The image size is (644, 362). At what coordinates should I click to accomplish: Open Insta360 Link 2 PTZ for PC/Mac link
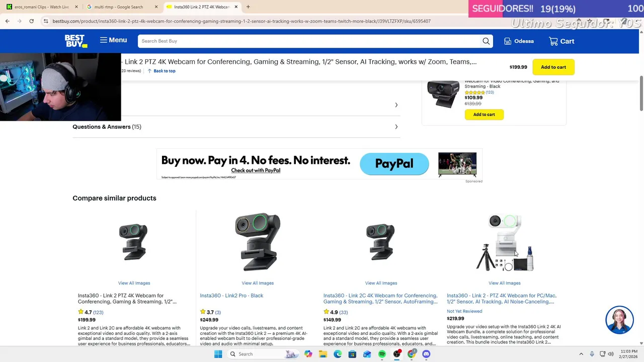tap(502, 299)
